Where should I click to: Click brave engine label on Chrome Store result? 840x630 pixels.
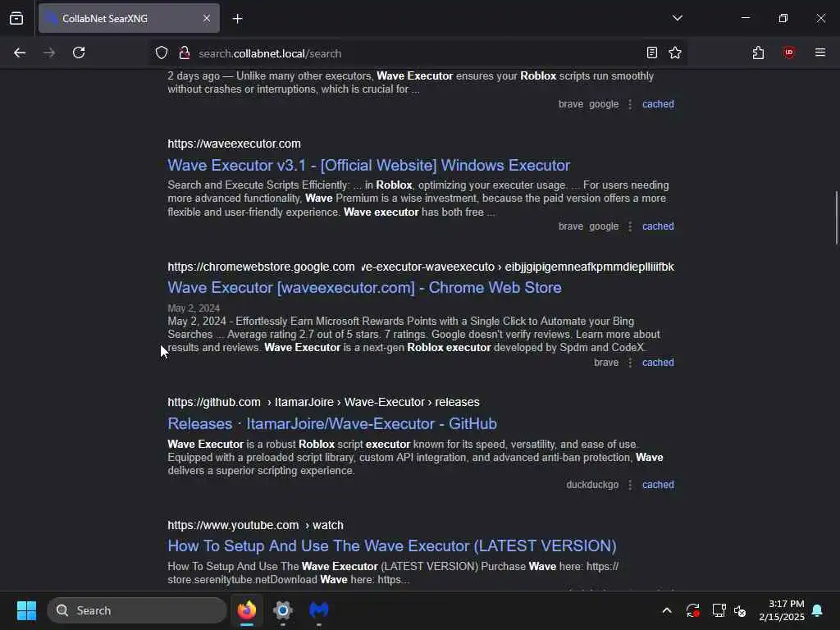606,362
